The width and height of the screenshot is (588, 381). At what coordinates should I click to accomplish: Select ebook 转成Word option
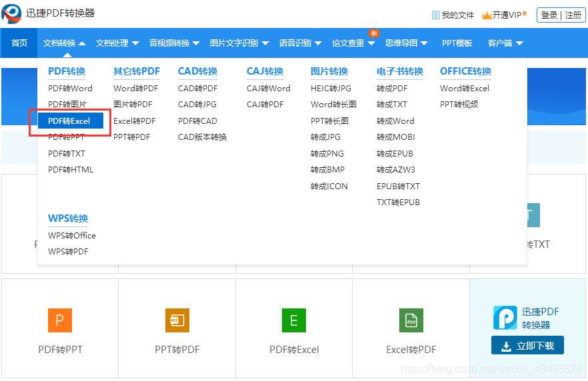[395, 121]
